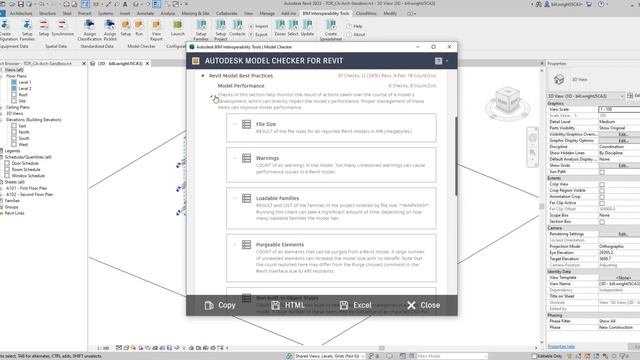Viewport: 640px width, 360px height.
Task: Toggle the Crop Region Visible checkbox
Action: click(602, 191)
